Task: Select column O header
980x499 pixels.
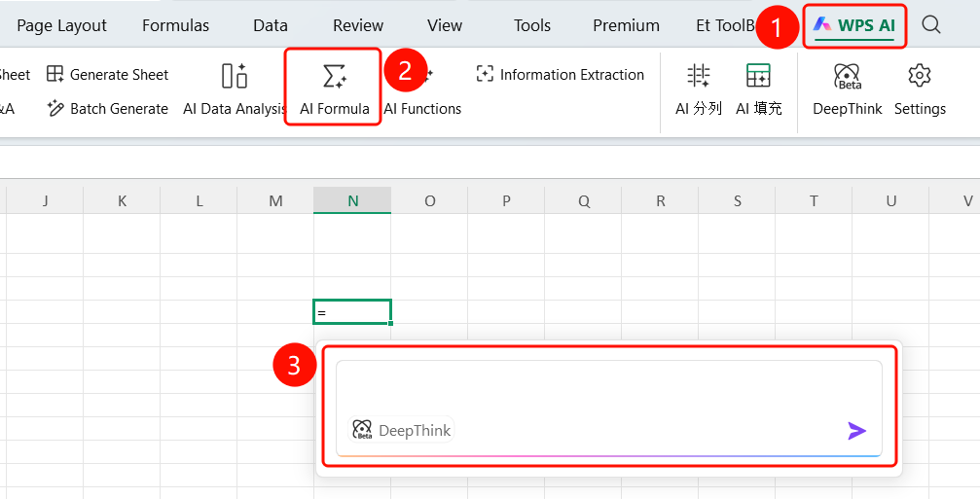Action: click(429, 200)
